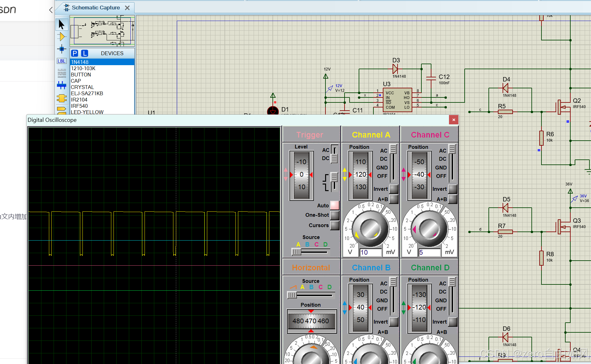Screen dimensions: 591x364
Task: Activate Buses Mode
Action: tap(62, 85)
